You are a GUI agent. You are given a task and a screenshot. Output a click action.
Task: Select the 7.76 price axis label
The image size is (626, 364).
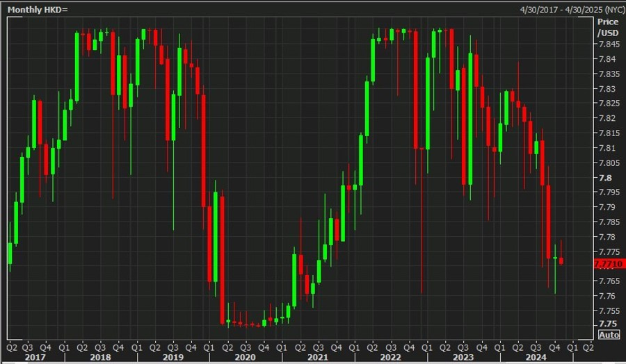tap(607, 296)
